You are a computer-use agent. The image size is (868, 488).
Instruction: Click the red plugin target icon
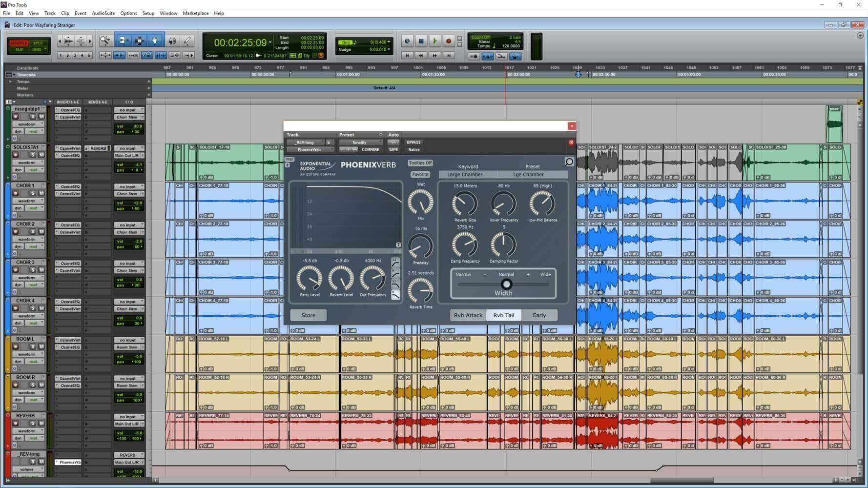[571, 142]
